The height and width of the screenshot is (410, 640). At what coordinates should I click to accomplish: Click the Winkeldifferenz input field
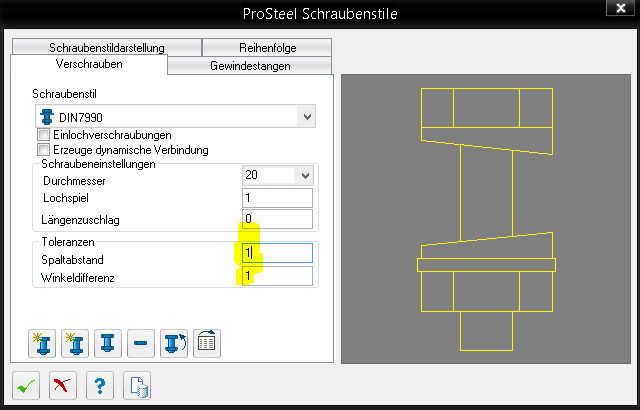point(278,276)
